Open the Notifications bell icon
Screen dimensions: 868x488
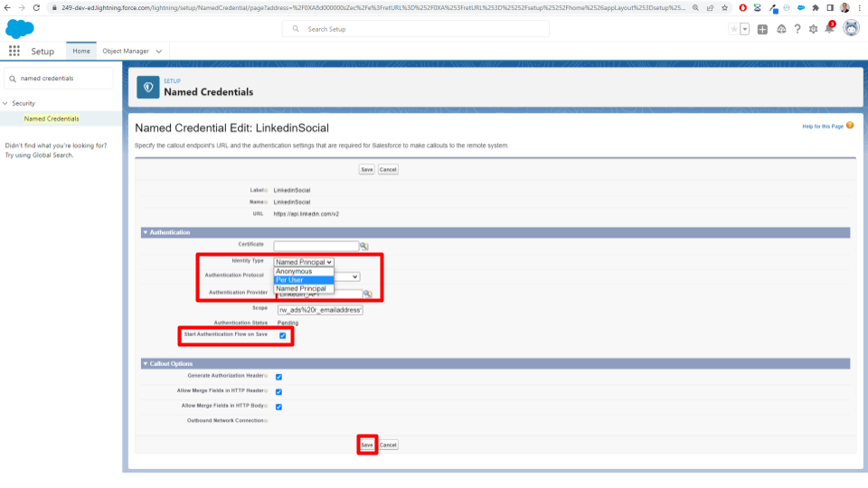[829, 29]
